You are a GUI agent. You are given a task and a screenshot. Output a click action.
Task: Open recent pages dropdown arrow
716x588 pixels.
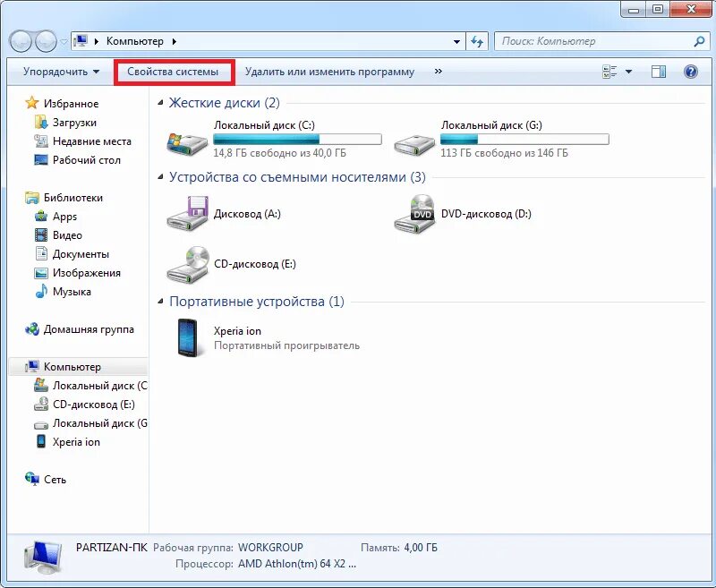[x=64, y=41]
